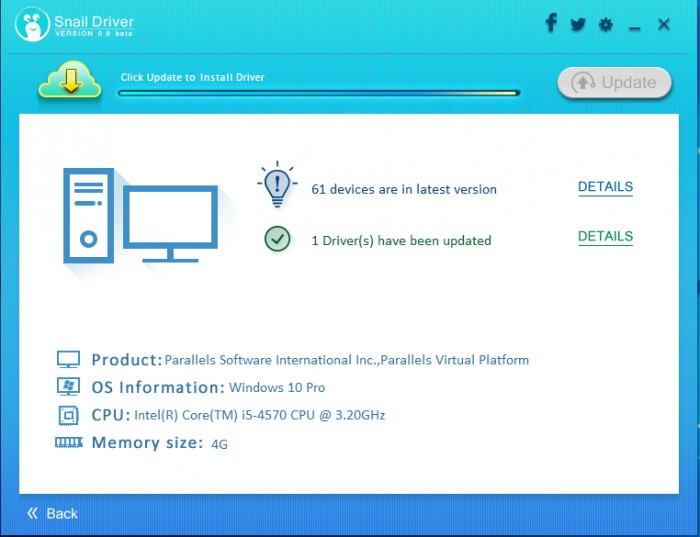The width and height of the screenshot is (700, 537).
Task: Click the green checkmark icon
Action: (277, 239)
